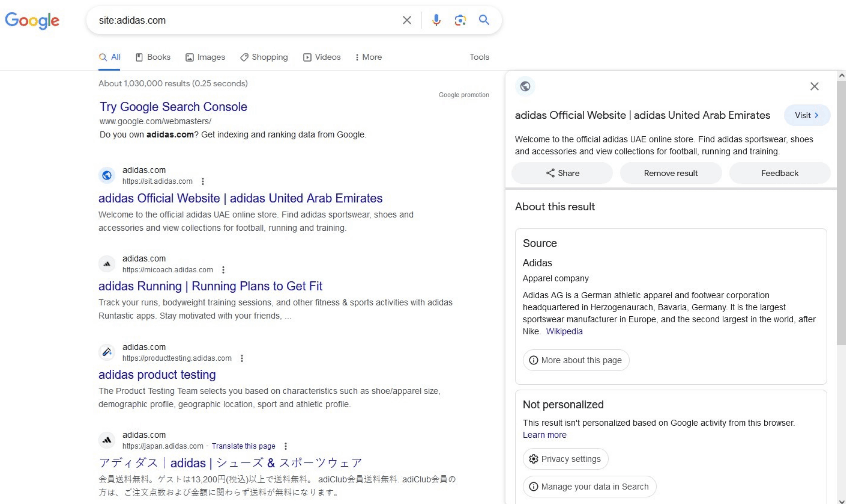Click the Remove result button
Image resolution: width=846 pixels, height=504 pixels.
coord(671,173)
